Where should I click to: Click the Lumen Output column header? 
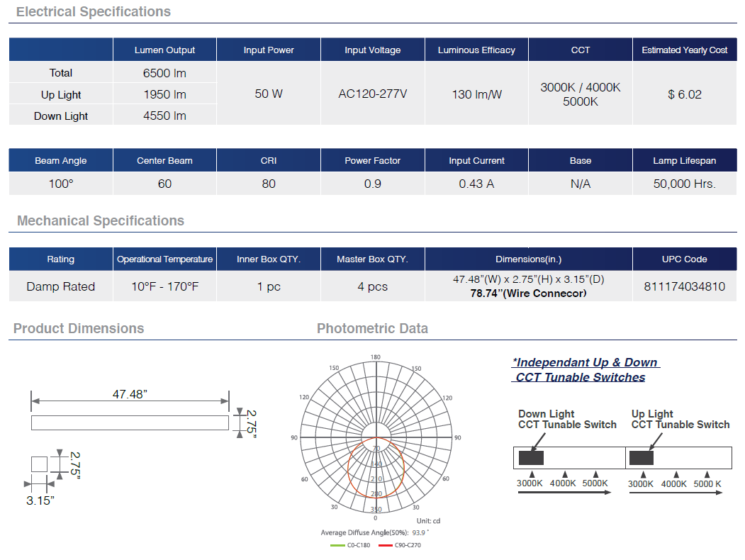pos(164,50)
